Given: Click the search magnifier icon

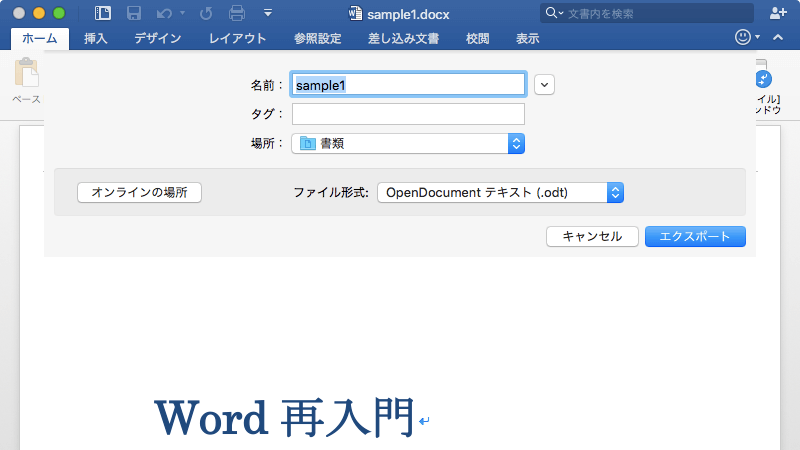Looking at the screenshot, I should click(x=551, y=13).
